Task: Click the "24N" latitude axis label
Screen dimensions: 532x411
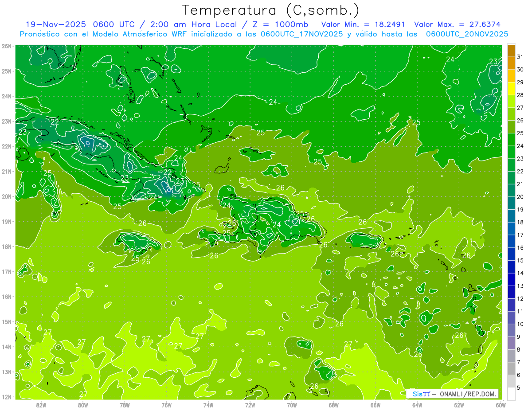Action: (x=6, y=96)
